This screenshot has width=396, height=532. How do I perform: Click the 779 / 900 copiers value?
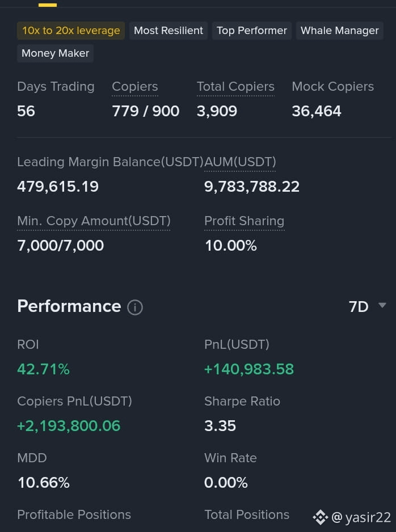coord(146,111)
